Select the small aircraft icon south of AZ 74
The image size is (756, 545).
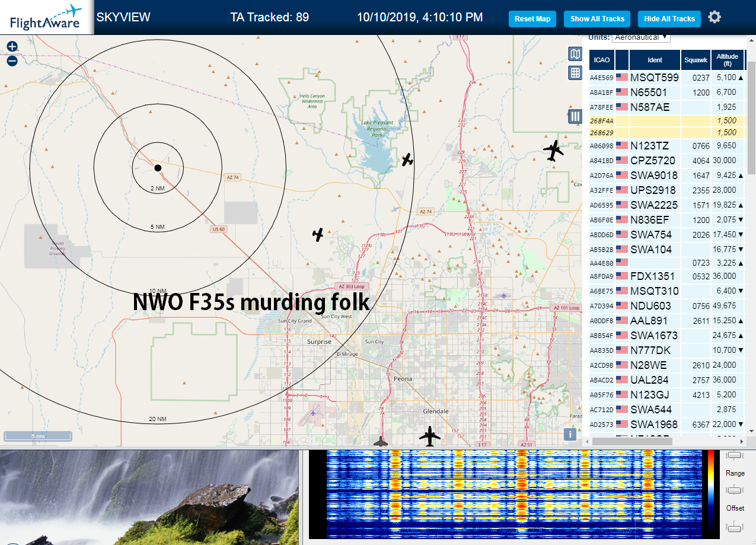(318, 235)
